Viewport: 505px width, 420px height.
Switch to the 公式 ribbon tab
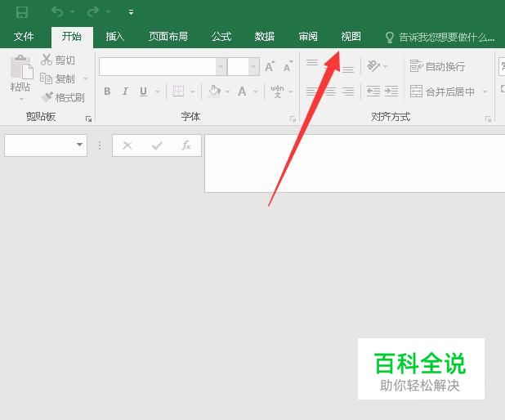coord(221,37)
